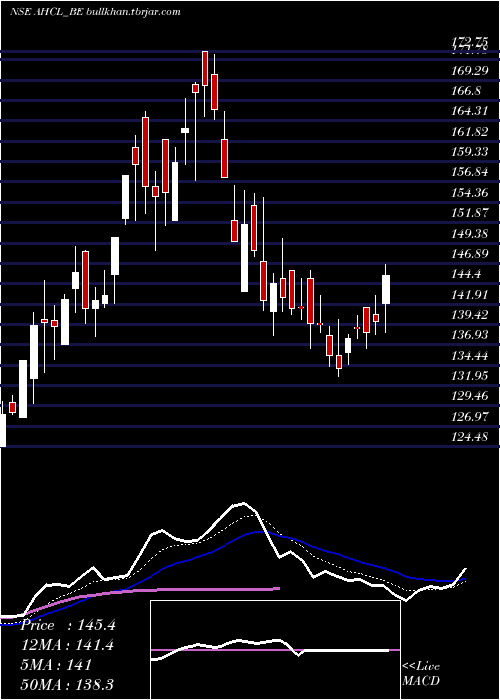The width and height of the screenshot is (500, 700).
Task: Select the 161.82 price axis label
Action: pos(469,132)
